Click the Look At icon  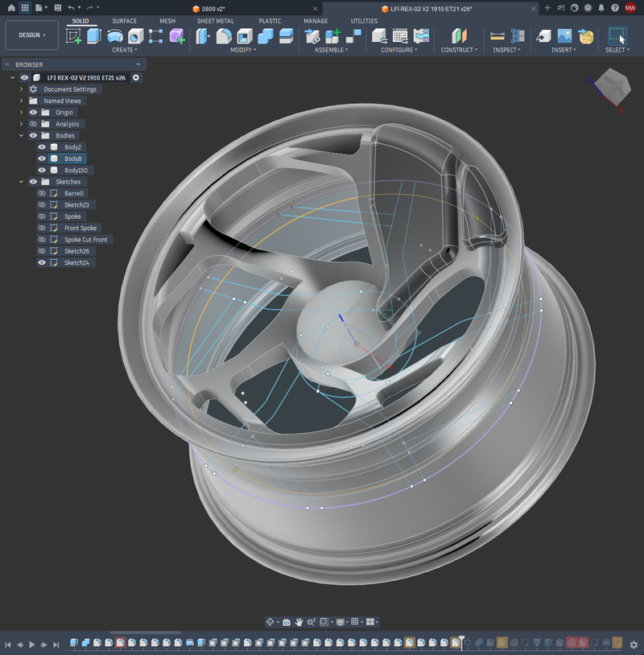287,622
